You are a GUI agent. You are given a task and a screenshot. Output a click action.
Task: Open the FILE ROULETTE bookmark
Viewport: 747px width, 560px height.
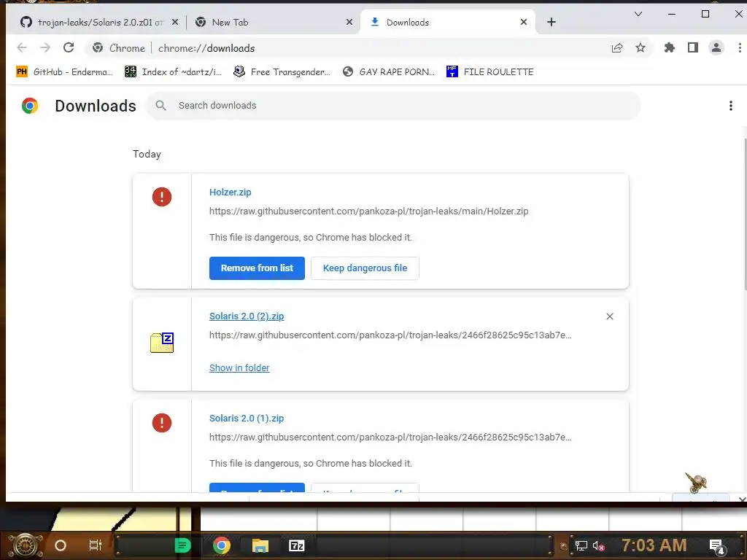click(489, 72)
